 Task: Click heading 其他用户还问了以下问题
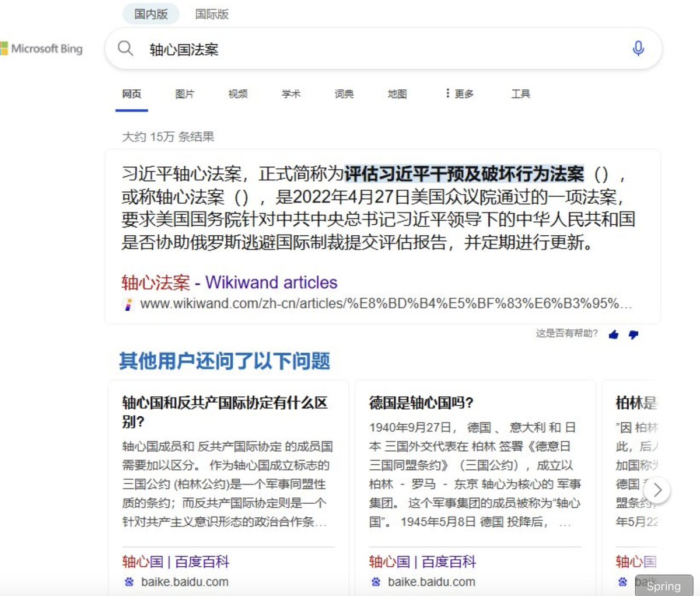point(225,361)
